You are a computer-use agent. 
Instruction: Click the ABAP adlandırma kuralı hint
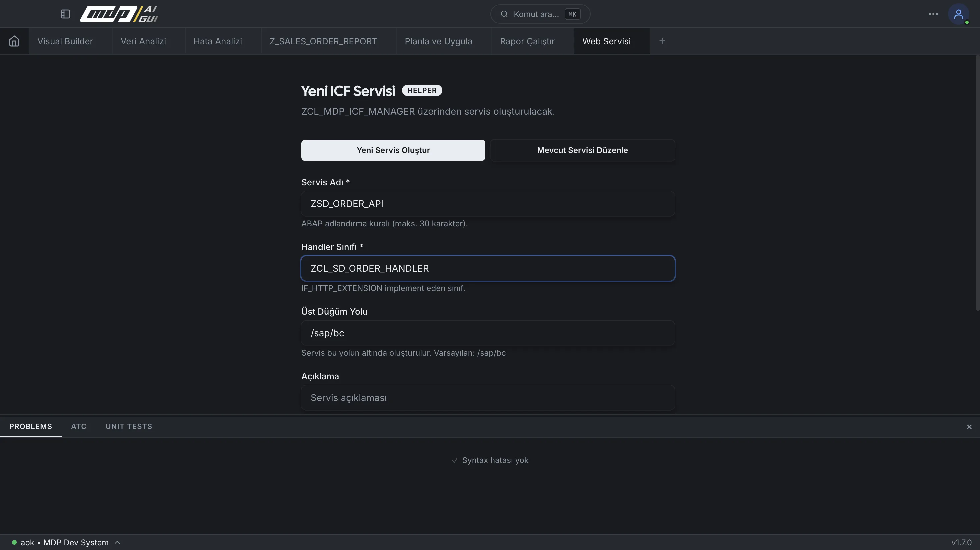point(384,224)
